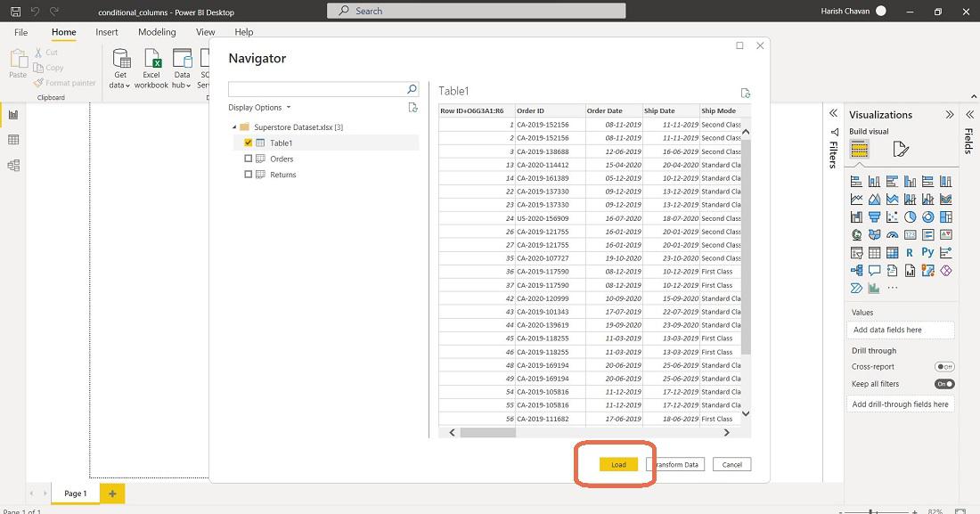The height and width of the screenshot is (514, 980).
Task: Click the Redo arrow in title bar
Action: pyautogui.click(x=54, y=12)
